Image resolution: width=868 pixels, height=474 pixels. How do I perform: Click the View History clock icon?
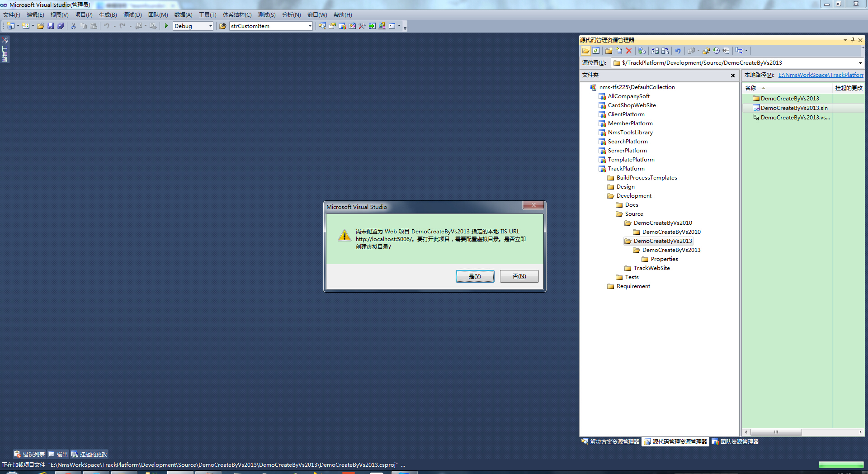click(716, 51)
